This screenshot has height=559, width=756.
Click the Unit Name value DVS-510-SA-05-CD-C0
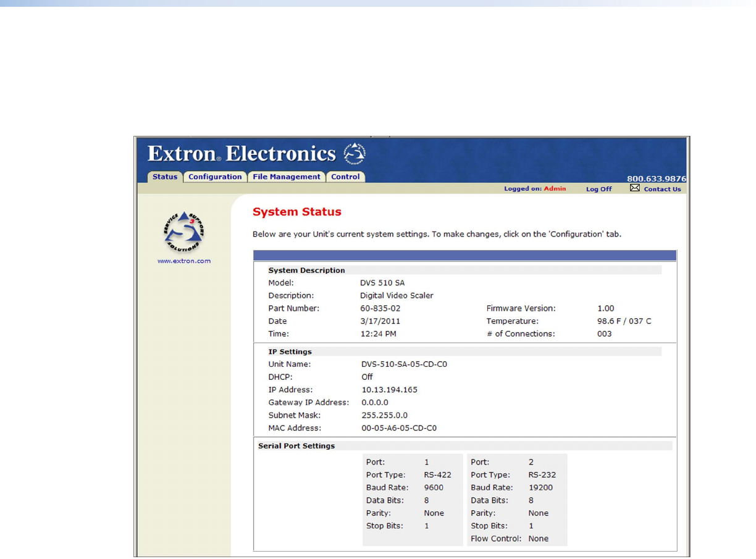[404, 364]
